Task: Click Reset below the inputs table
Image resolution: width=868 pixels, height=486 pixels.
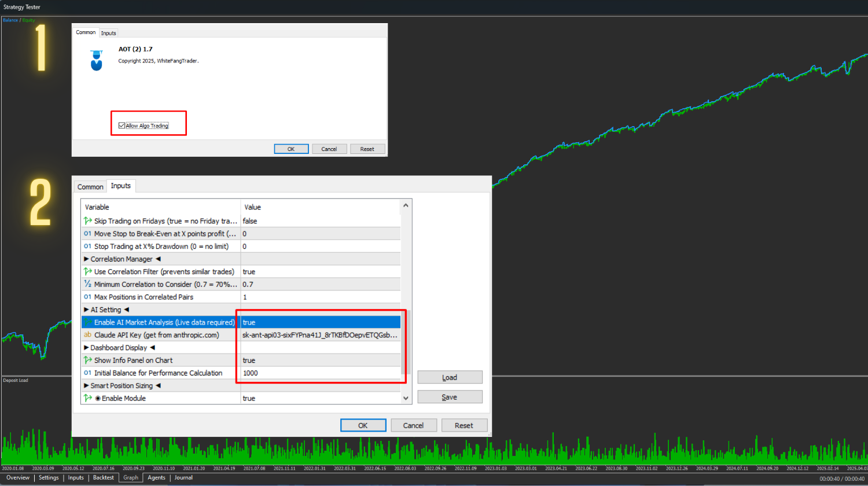Action: tap(464, 425)
